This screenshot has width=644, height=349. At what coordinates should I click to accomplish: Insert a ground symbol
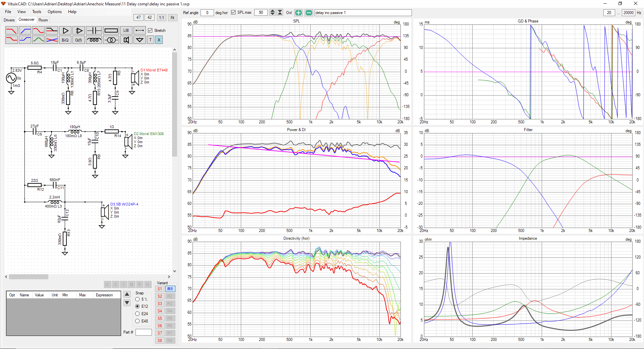(x=140, y=40)
